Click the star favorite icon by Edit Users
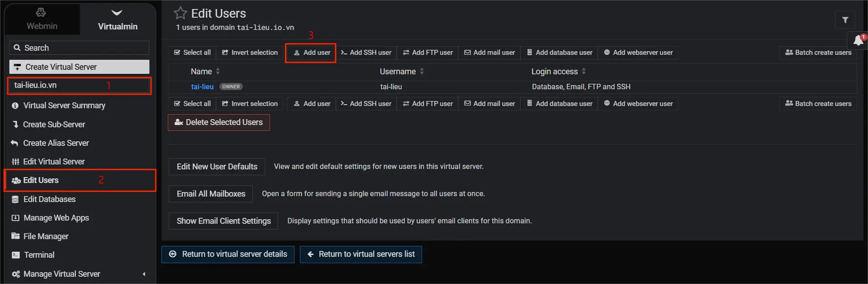Screen dimensions: 868x284 (180, 13)
